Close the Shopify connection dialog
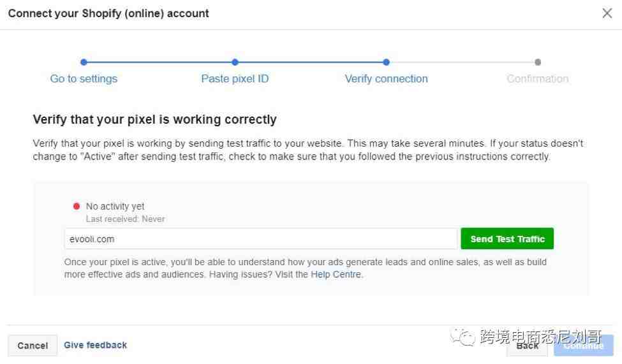Screen dimensions: 622x364 point(607,13)
